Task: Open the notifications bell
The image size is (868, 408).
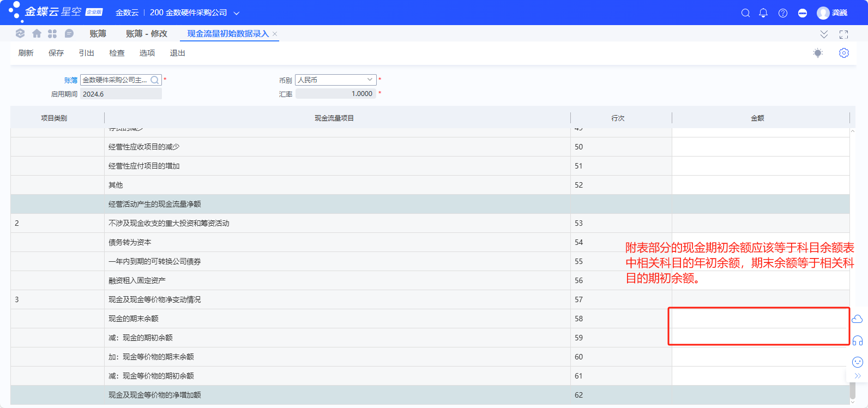Action: pos(763,13)
